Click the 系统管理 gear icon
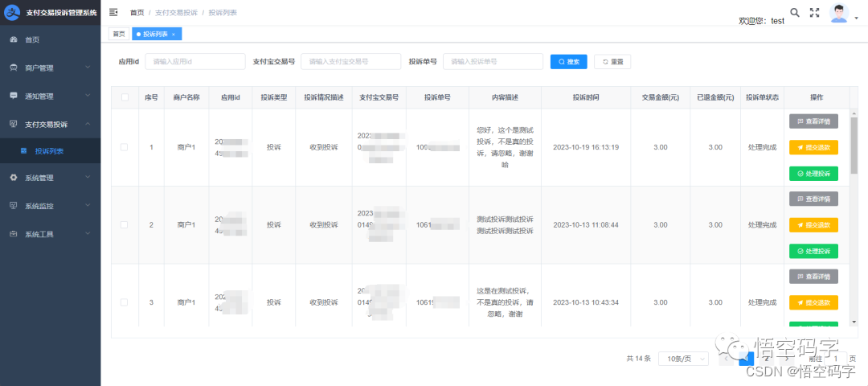 tap(14, 178)
